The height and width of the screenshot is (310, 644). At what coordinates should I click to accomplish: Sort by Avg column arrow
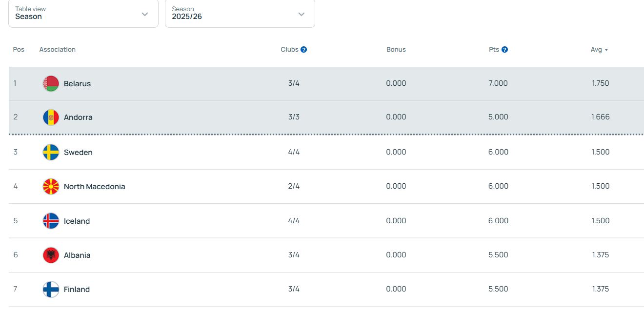[x=606, y=50]
